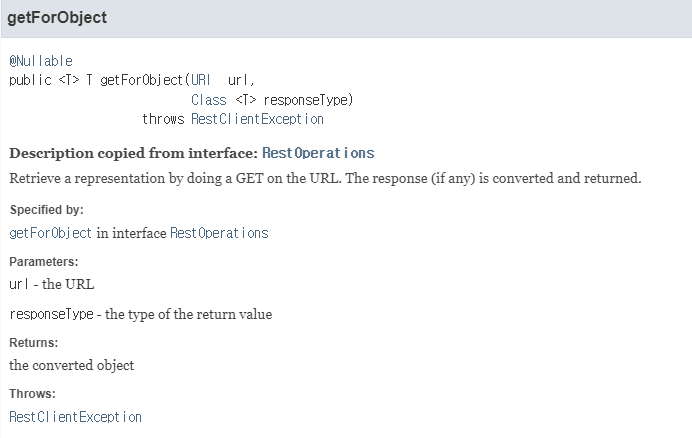Click 'responseType)' parameter name in method signature
This screenshot has width=692, height=438.
308,100
